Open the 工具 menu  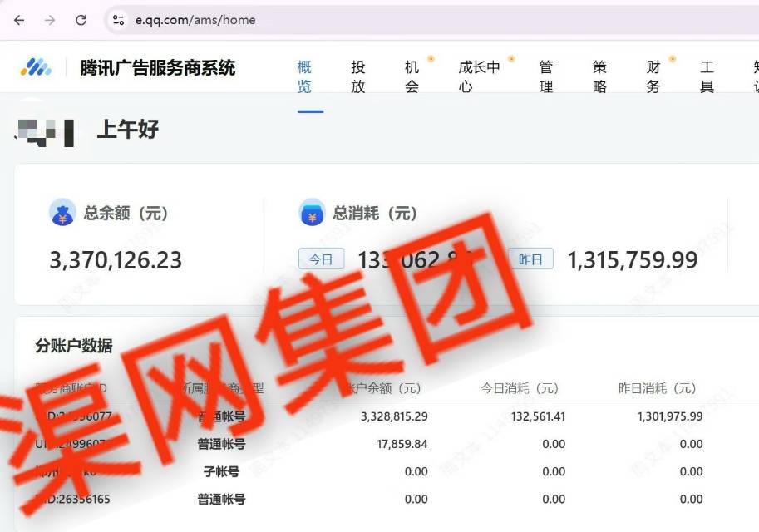(707, 76)
